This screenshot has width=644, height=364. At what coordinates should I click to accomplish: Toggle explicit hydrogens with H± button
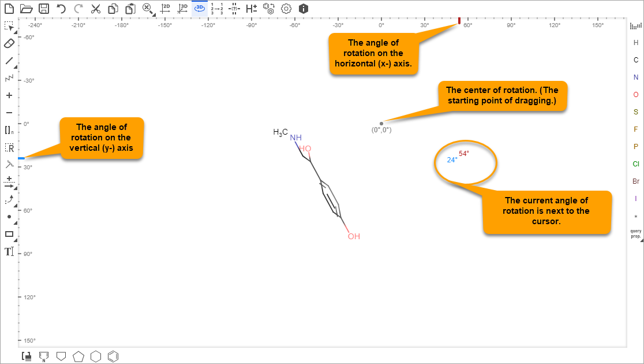click(x=251, y=9)
